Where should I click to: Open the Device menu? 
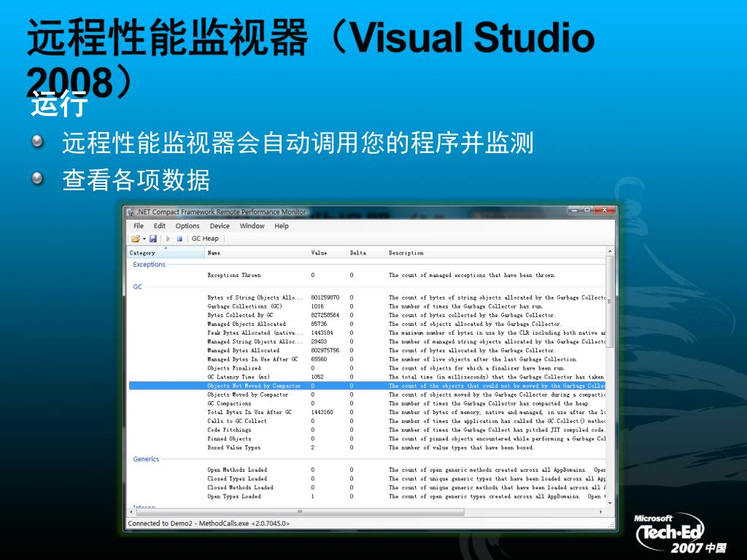coord(220,226)
